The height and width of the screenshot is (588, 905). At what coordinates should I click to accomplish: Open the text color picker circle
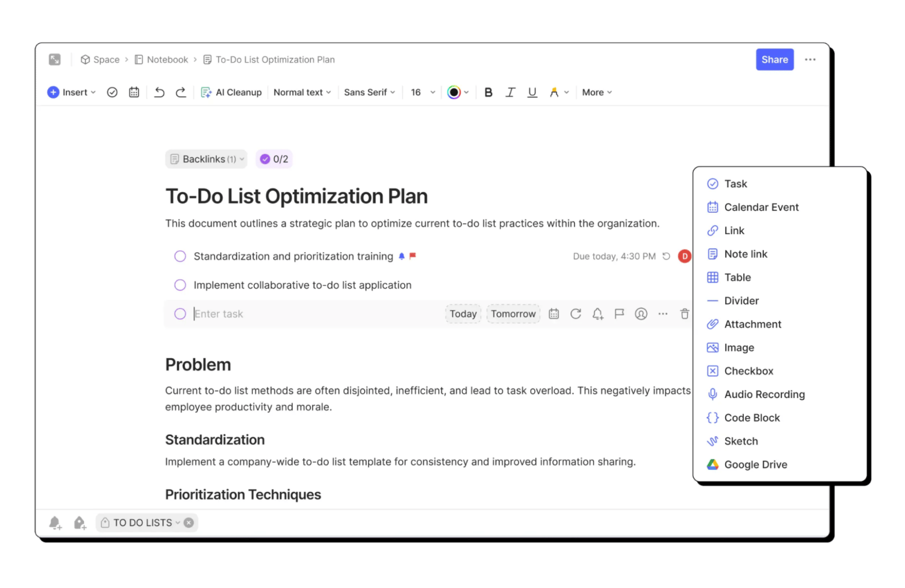point(454,92)
